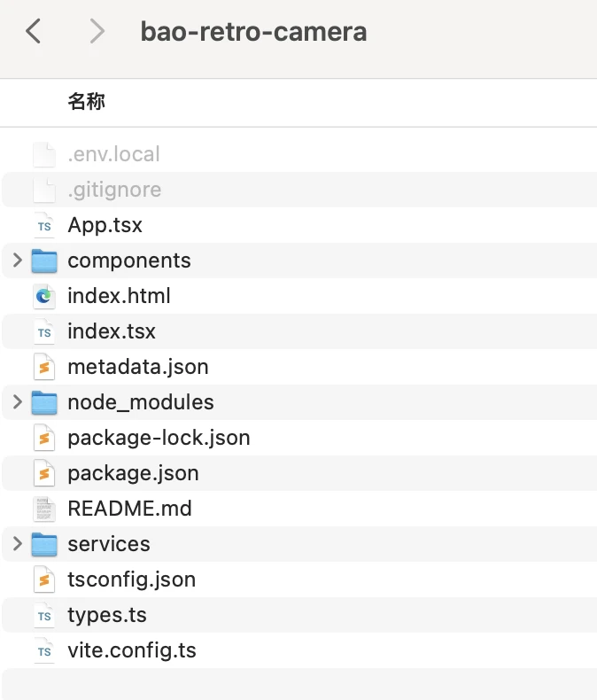Expand the components folder
The width and height of the screenshot is (597, 700).
pyautogui.click(x=18, y=261)
